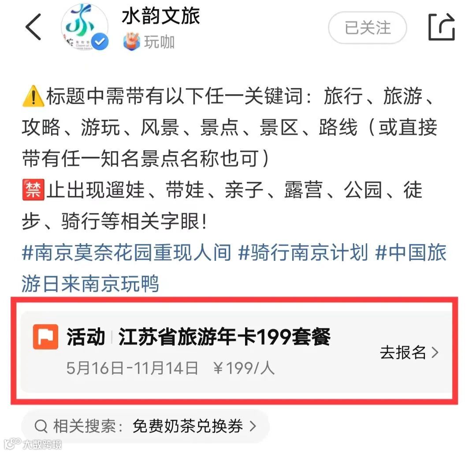Tap the 玩咖 badge icon
Viewport: 476px width, 453px height.
tap(131, 42)
